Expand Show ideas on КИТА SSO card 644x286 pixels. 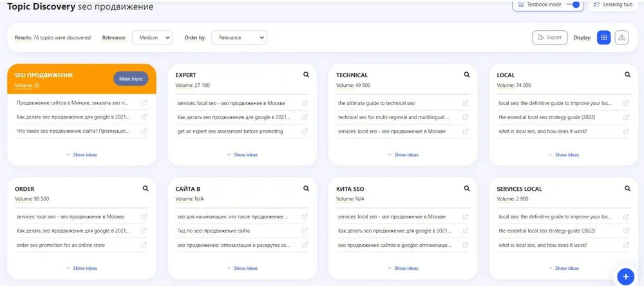(x=403, y=269)
